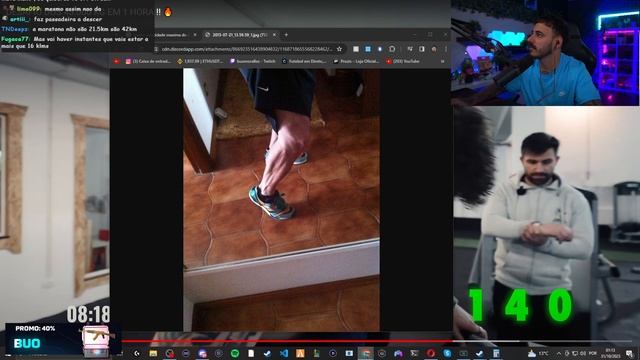Screen dimensions: 640x360
Task: Open a new browser tab with plus button
Action: pos(286,35)
